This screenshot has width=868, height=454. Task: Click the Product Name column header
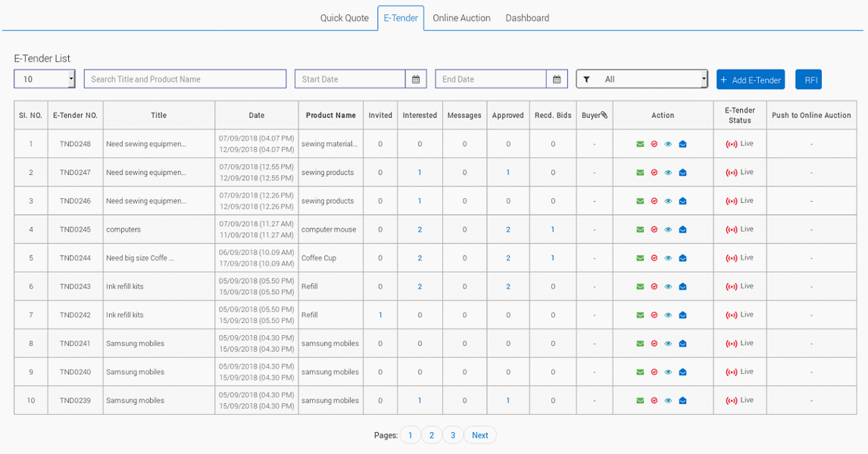(x=330, y=115)
